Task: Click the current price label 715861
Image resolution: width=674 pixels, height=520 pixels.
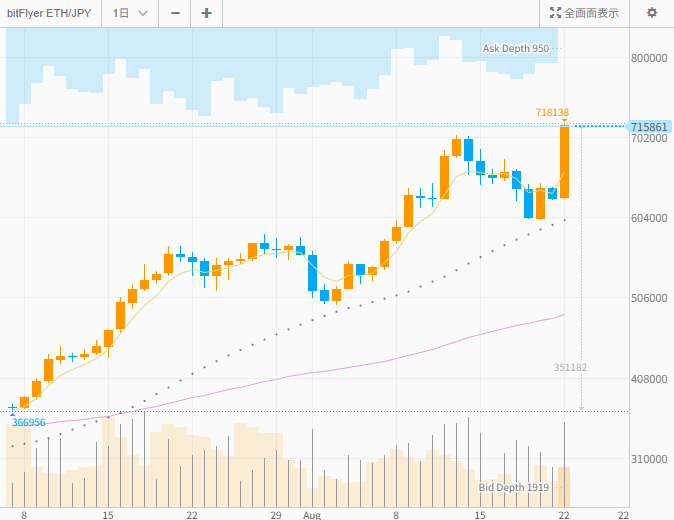Action: [x=649, y=127]
